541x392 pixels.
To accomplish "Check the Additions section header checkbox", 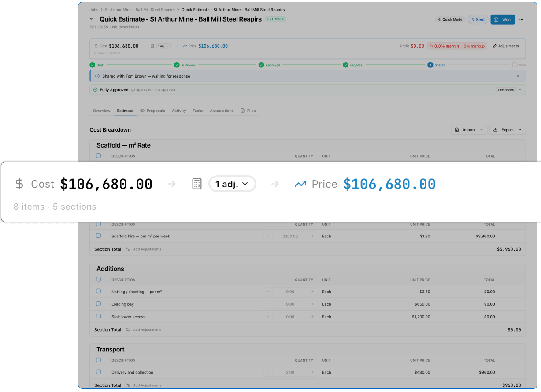I will 98,279.
